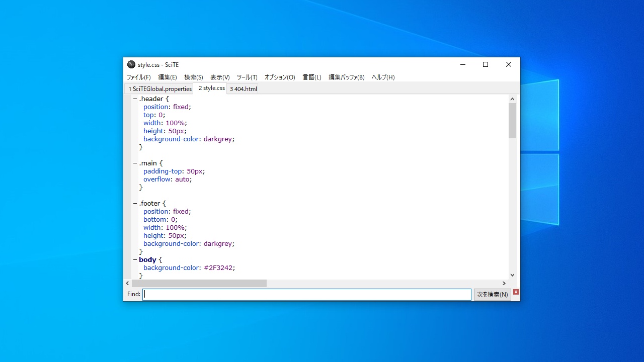Image resolution: width=644 pixels, height=362 pixels.
Task: Click the .header selector text
Action: (x=151, y=99)
